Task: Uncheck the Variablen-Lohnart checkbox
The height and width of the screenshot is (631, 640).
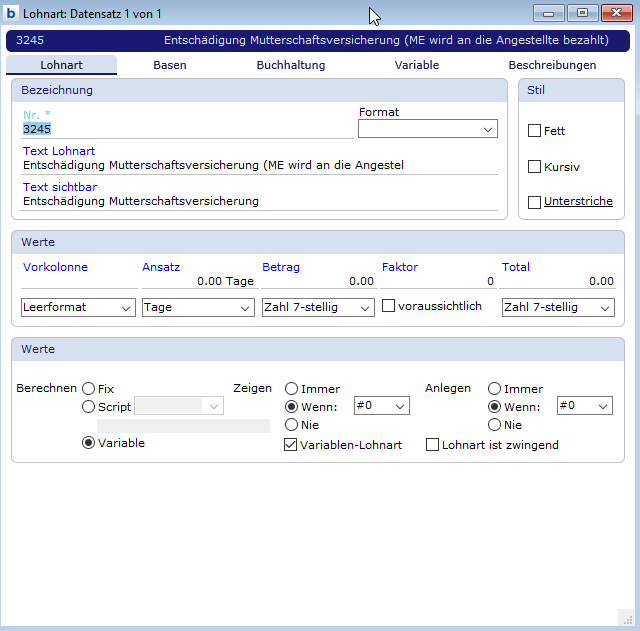Action: [291, 444]
